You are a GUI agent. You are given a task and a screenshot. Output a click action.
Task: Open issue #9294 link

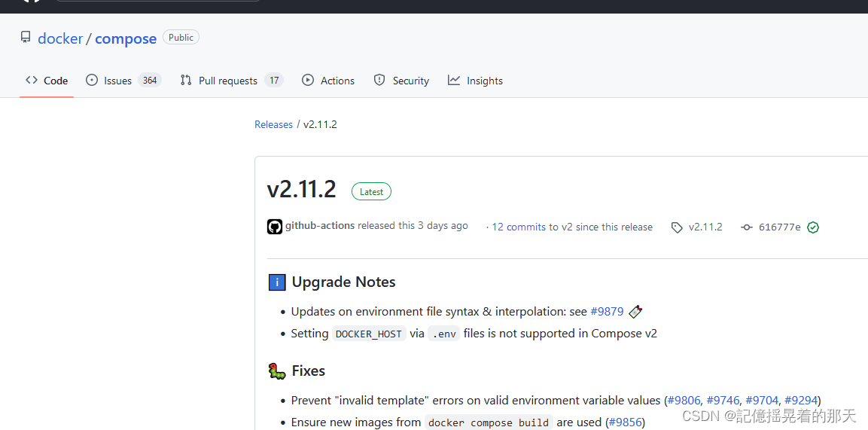click(801, 400)
